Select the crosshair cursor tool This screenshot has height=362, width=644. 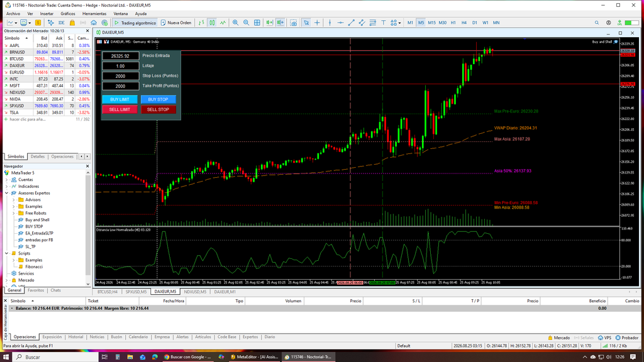point(317,23)
